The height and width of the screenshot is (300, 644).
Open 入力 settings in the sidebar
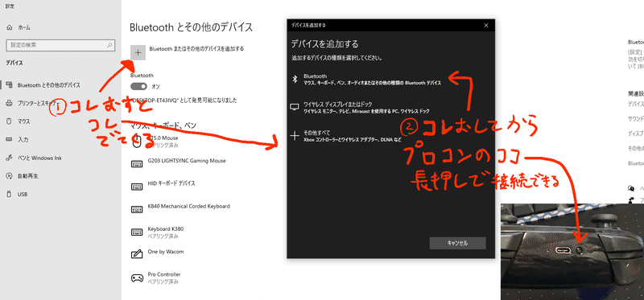23,139
